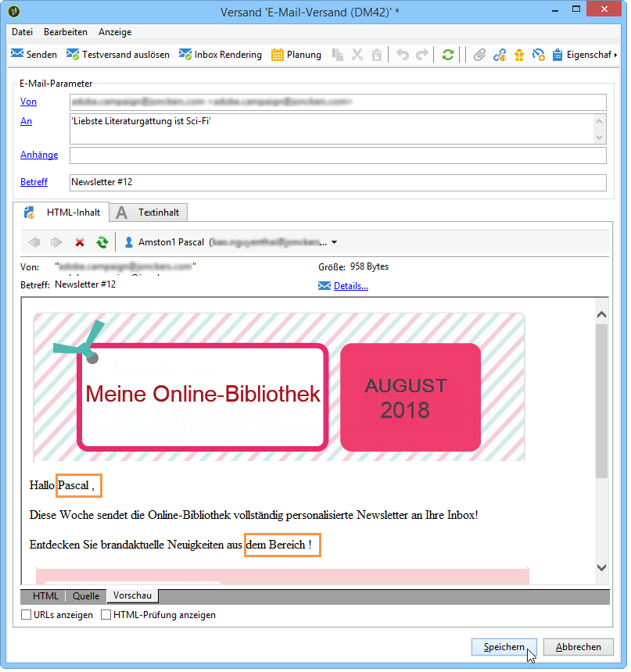Enable HTML-Prüfung anzeigen checkbox
The image size is (631, 672).
[106, 617]
